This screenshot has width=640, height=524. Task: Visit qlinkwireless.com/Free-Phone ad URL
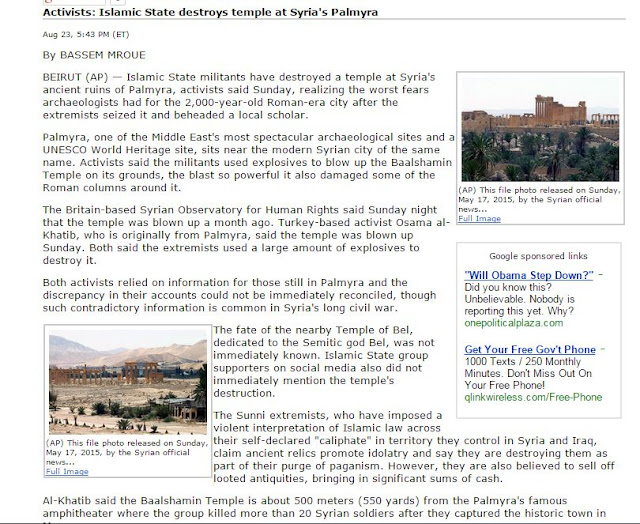click(x=533, y=397)
